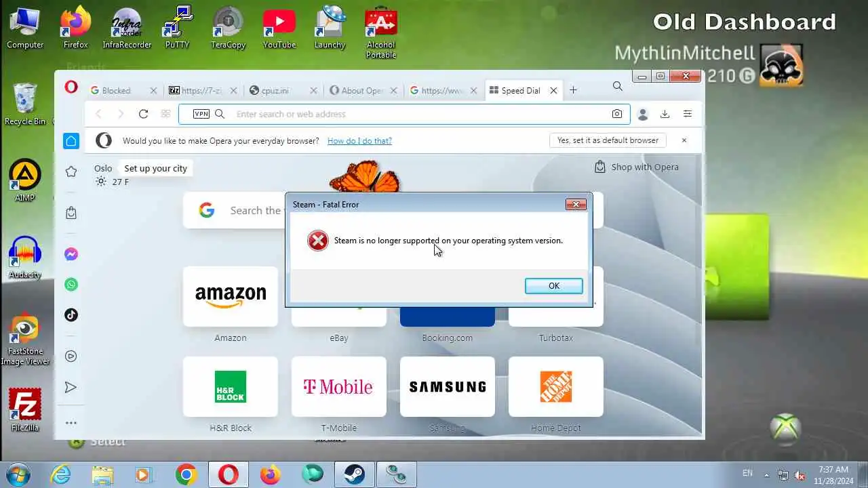Toggle the VPN badge in address bar

201,114
